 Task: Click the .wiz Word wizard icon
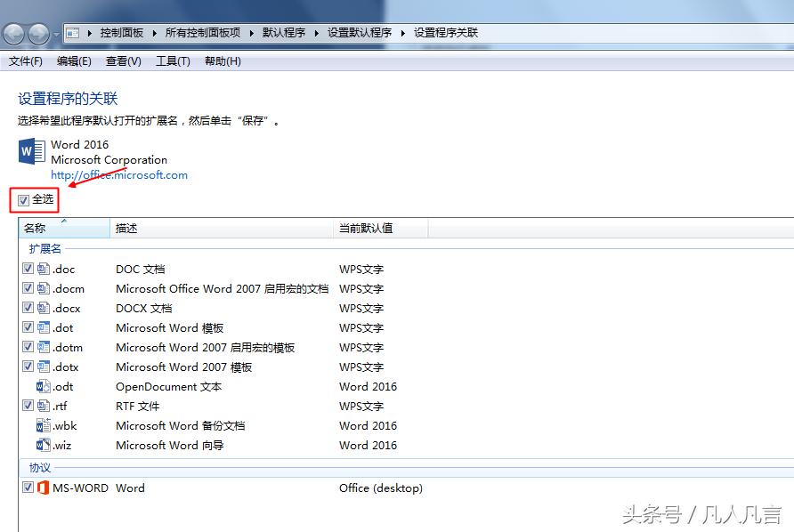[x=43, y=445]
